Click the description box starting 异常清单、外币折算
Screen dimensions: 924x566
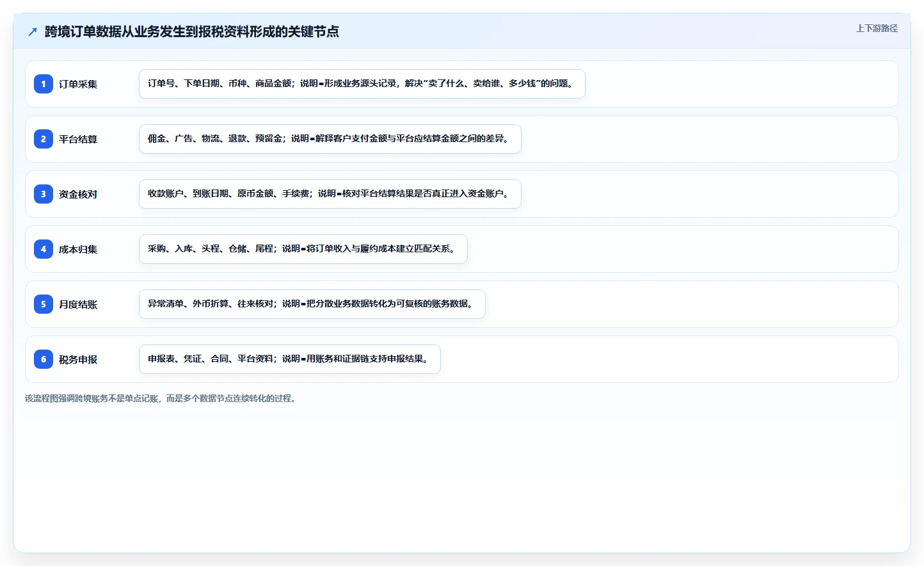point(312,304)
